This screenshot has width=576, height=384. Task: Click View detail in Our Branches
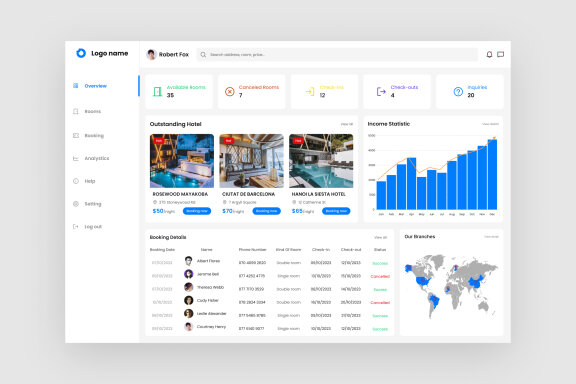point(492,237)
